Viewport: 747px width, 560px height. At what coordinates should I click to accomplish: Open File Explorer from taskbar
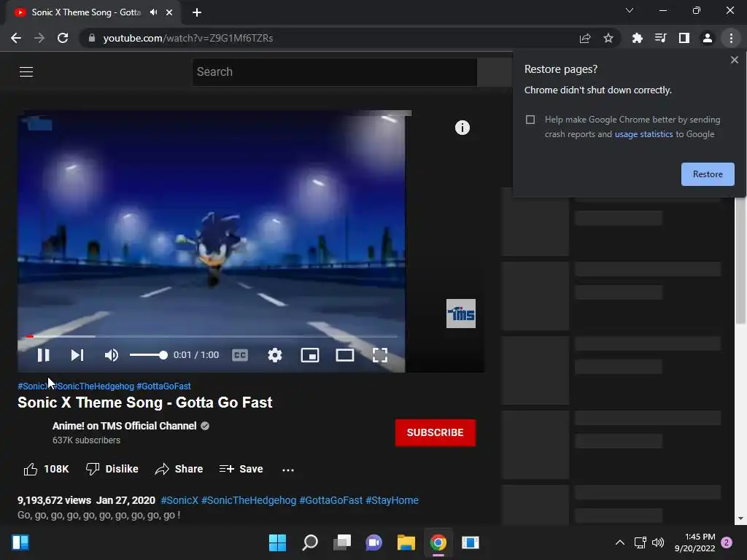tap(406, 542)
